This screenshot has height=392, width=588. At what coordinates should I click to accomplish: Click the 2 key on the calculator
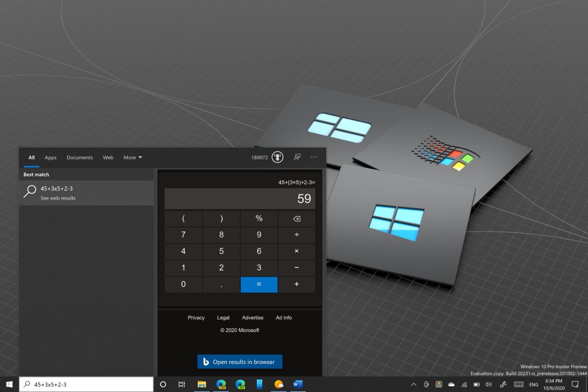(x=221, y=268)
